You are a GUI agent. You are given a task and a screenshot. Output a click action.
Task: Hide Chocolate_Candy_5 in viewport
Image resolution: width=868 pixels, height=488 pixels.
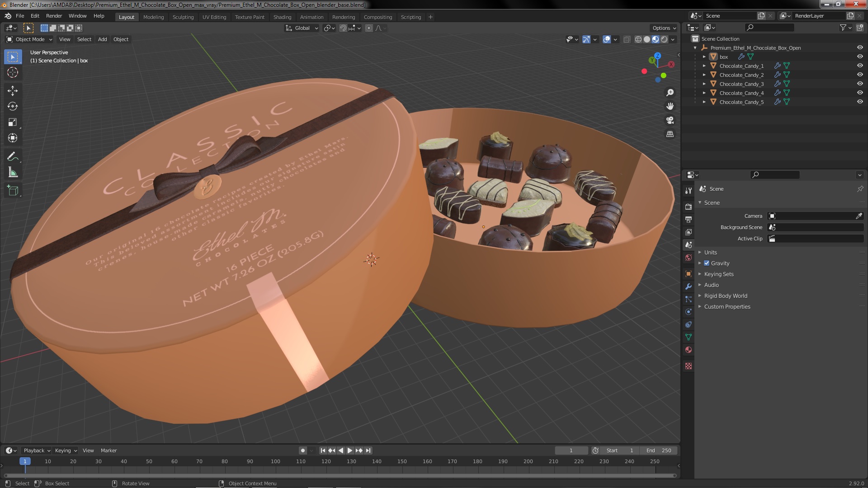coord(860,102)
